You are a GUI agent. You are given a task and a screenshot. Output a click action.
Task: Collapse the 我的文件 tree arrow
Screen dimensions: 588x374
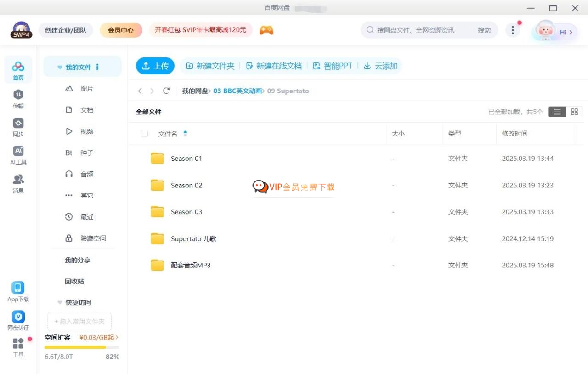pyautogui.click(x=60, y=68)
